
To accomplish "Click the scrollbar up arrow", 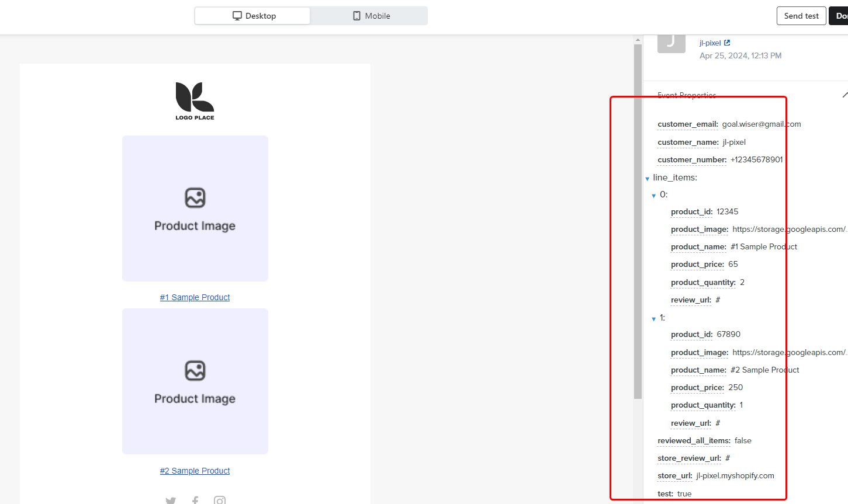I will 638,40.
